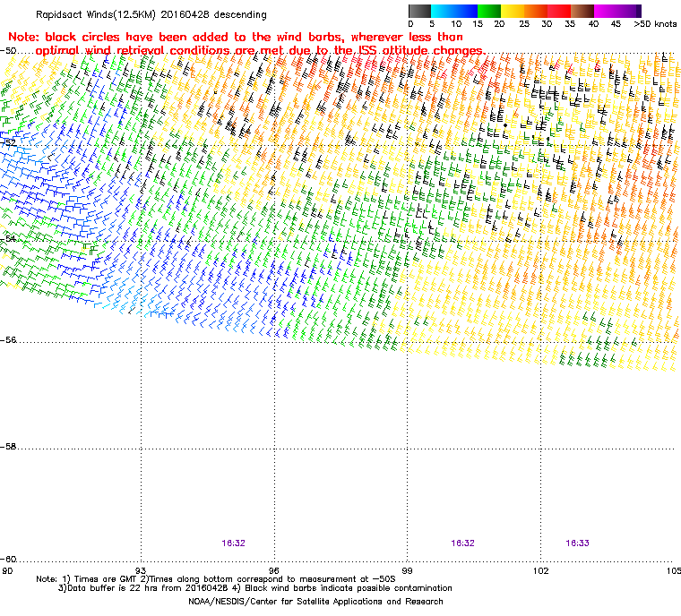Screen dimensions: 681x616
Task: Select the magenta 40-45 knots legend color
Action: coord(607,11)
